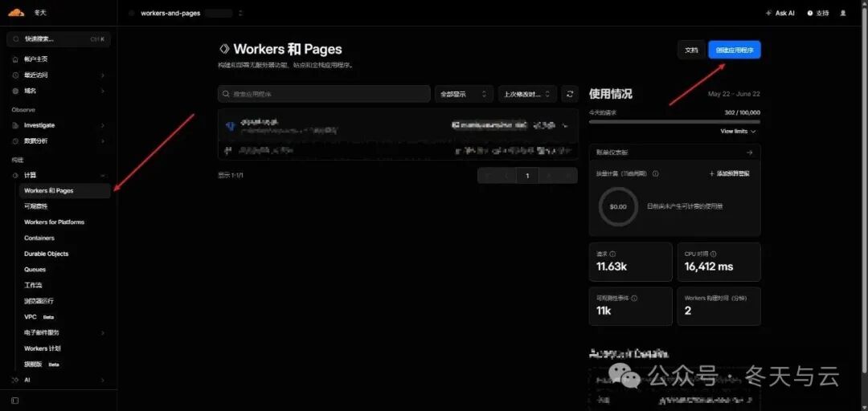Expand the first application row chevron
This screenshot has height=411, width=868.
pos(564,126)
